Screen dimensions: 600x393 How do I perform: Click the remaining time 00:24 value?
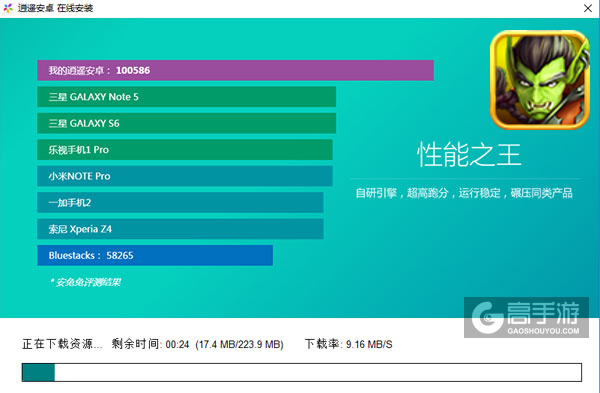click(178, 344)
